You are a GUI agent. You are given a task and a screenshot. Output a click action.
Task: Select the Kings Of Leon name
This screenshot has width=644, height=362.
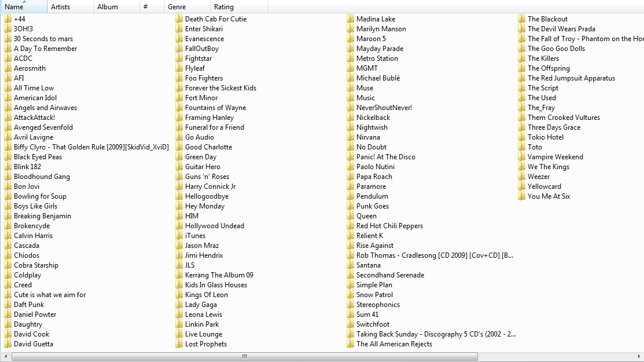pyautogui.click(x=206, y=295)
